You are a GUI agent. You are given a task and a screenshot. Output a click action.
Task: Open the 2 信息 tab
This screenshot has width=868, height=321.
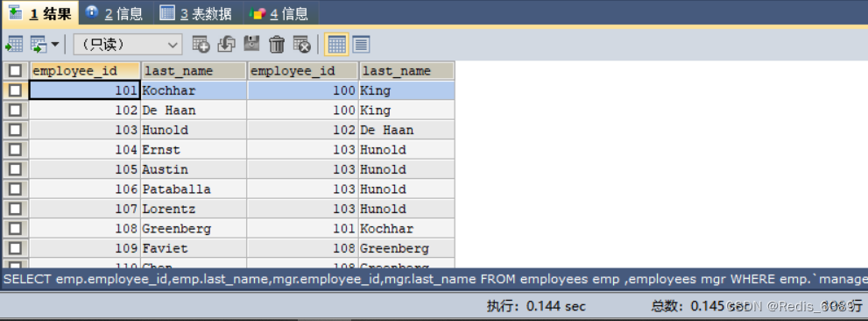115,13
